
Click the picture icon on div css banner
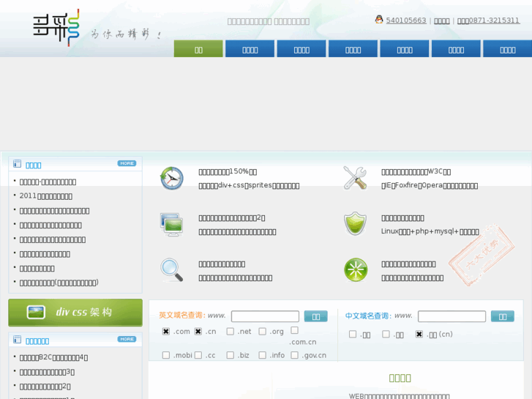point(36,312)
